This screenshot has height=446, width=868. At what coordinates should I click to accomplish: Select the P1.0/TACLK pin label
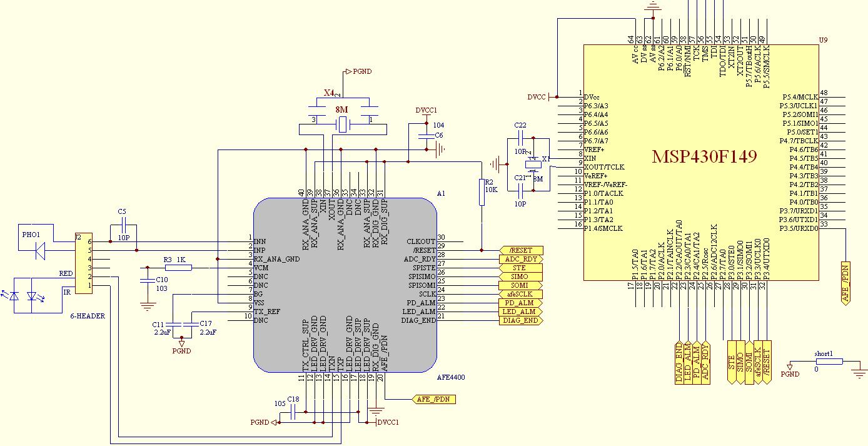pyautogui.click(x=603, y=193)
